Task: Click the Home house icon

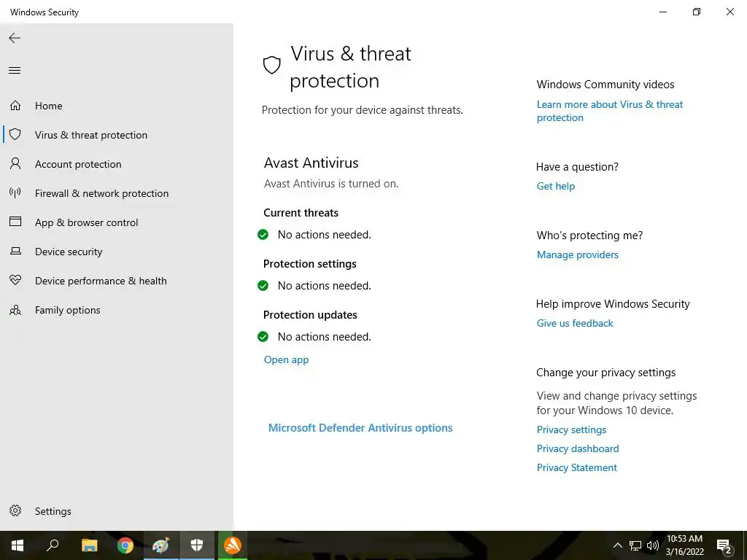Action: (x=15, y=105)
